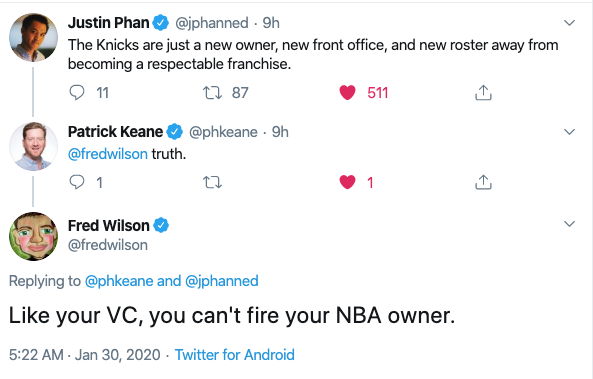The image size is (593, 379).
Task: View Patrick Keane's avatar photo
Action: (33, 146)
